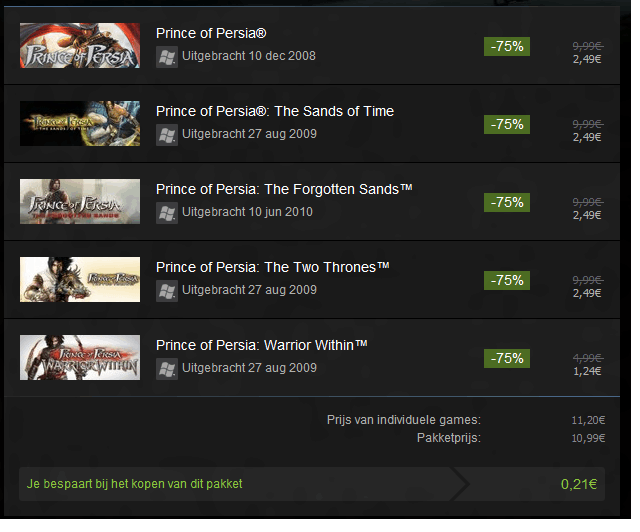Open The Two Thrones cover thumbnail
Image resolution: width=640 pixels, height=532 pixels.
tap(80, 280)
